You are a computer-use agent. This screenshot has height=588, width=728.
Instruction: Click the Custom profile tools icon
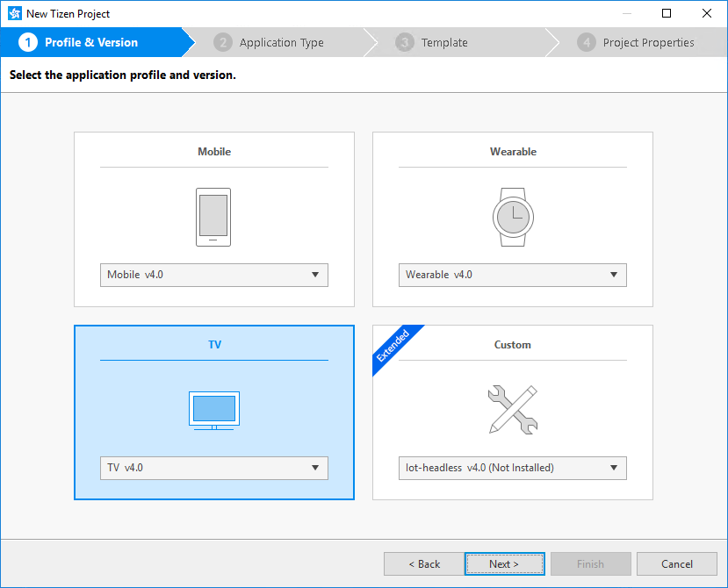512,410
